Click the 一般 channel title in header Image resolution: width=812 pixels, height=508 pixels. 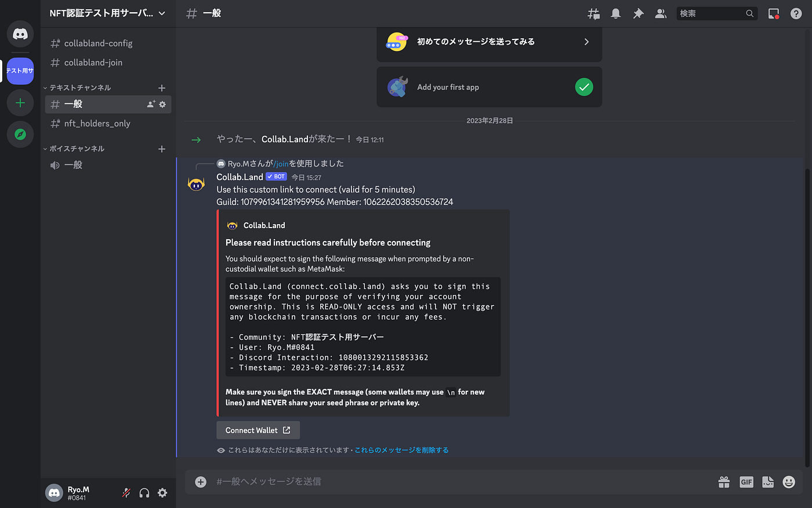tap(212, 13)
